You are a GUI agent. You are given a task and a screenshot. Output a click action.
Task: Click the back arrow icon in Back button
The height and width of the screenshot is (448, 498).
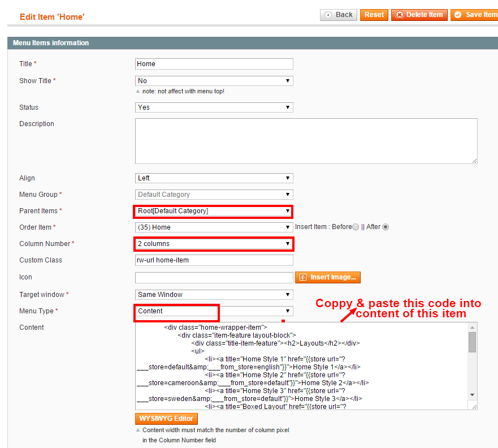tap(328, 15)
